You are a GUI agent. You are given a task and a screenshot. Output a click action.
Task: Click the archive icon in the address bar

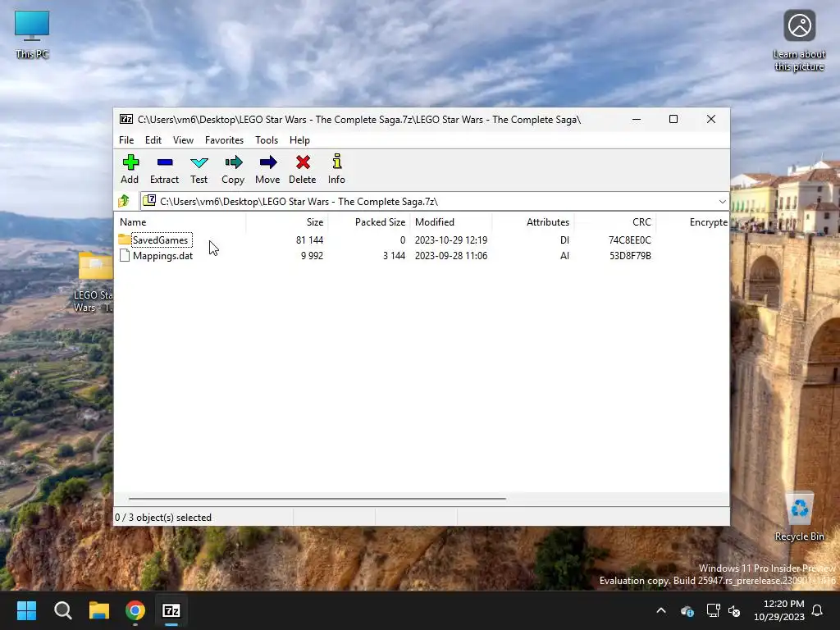tap(149, 201)
